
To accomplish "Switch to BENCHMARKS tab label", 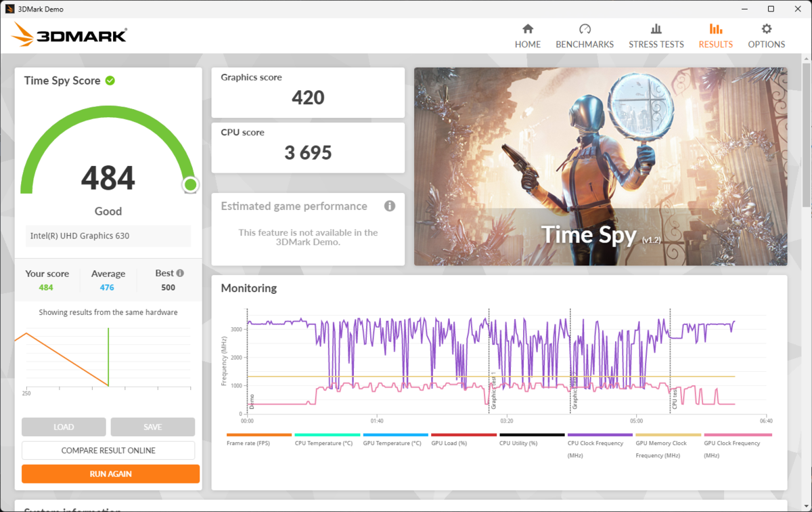I will click(585, 44).
